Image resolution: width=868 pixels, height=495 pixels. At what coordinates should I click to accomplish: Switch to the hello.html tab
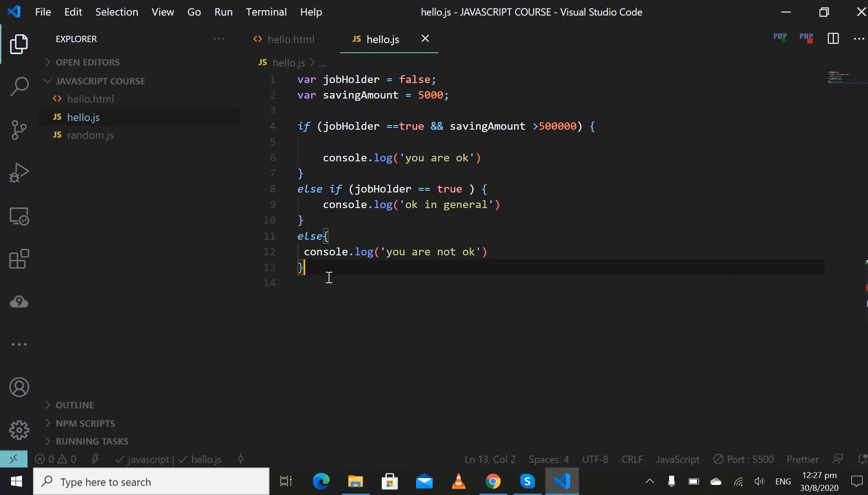pos(291,39)
